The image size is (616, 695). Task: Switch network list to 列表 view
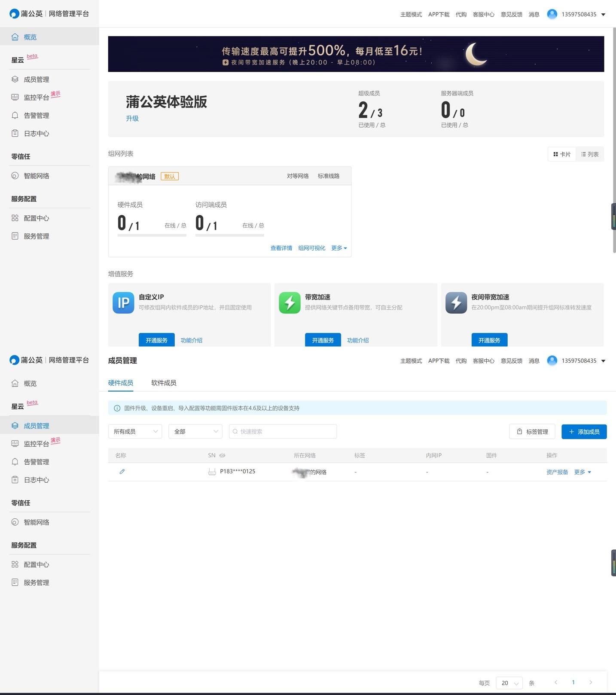(590, 154)
